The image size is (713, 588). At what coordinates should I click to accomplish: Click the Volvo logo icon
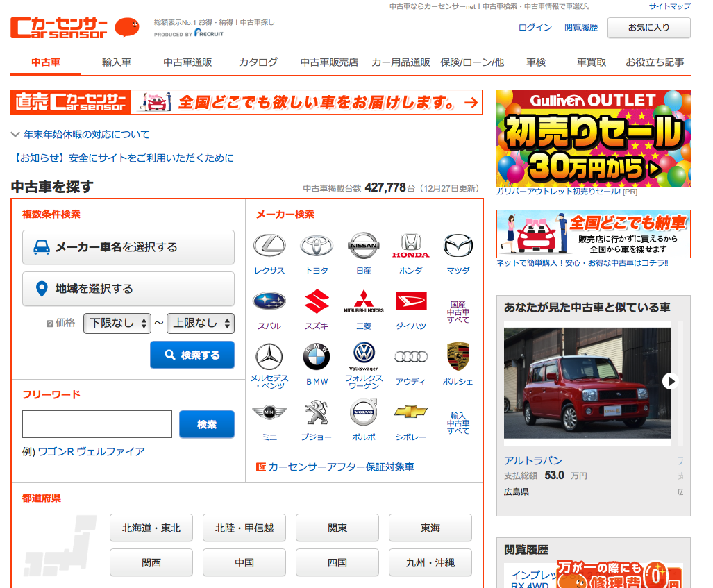[x=364, y=412]
